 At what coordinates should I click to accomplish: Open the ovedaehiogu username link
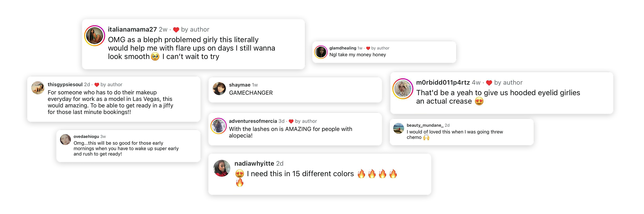(86, 136)
